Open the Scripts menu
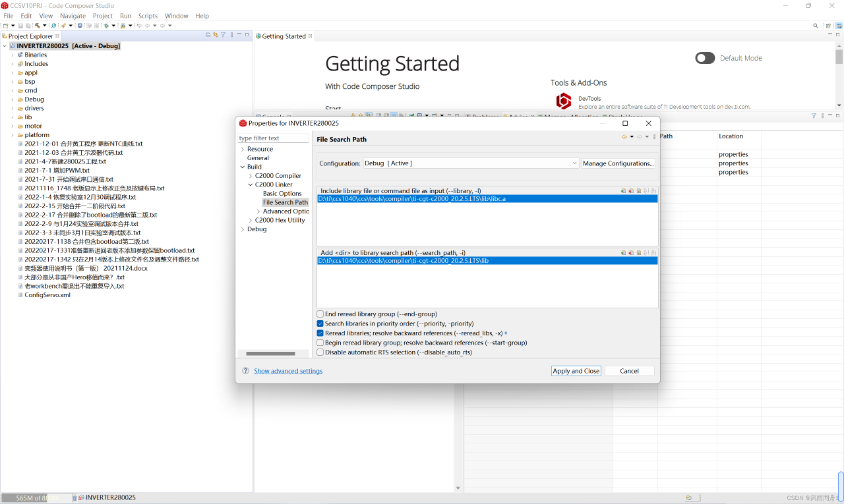 click(x=148, y=16)
